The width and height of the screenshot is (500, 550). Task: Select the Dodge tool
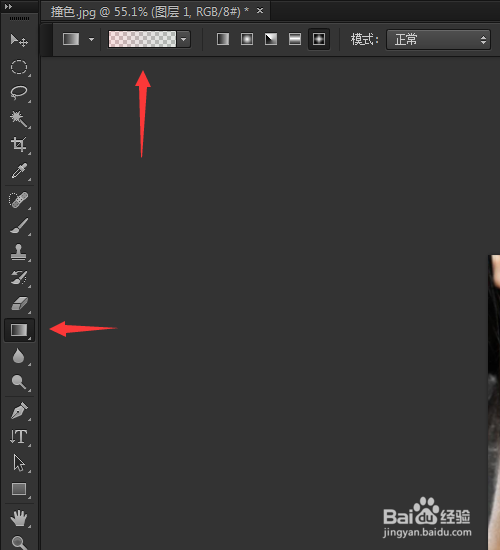pos(19,382)
